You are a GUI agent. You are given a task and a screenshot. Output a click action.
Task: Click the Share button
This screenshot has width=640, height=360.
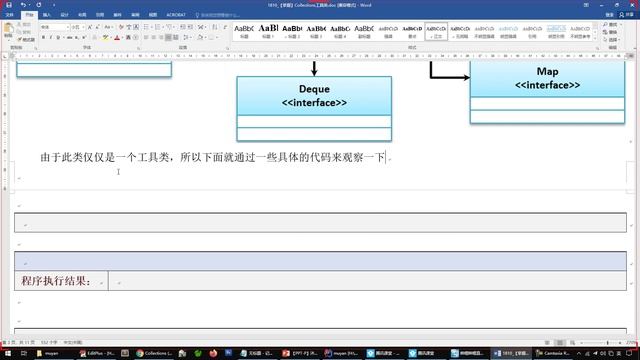pyautogui.click(x=627, y=15)
